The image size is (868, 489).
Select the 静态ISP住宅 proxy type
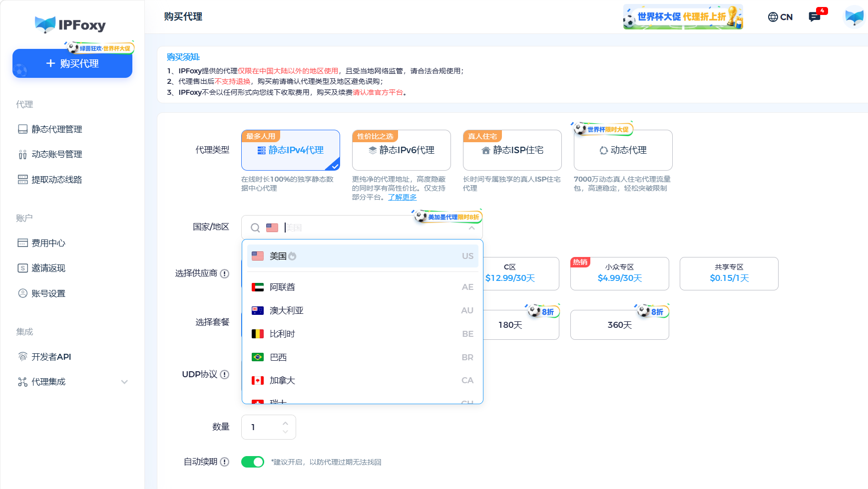coord(512,150)
